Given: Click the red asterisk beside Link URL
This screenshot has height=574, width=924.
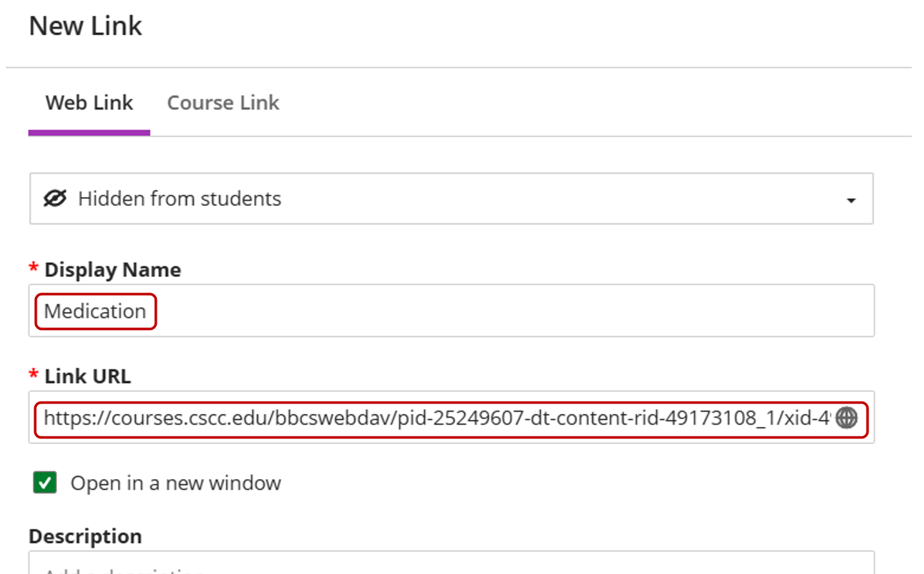Looking at the screenshot, I should coord(32,375).
